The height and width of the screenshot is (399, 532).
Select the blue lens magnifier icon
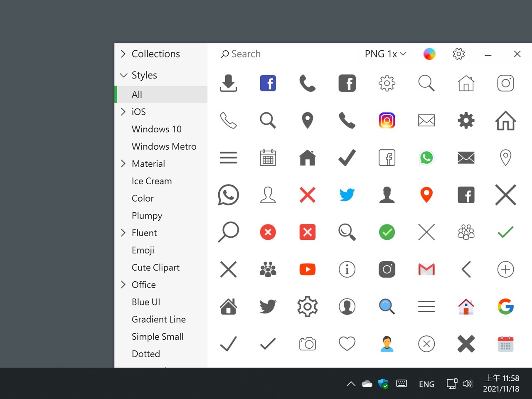coord(387,306)
